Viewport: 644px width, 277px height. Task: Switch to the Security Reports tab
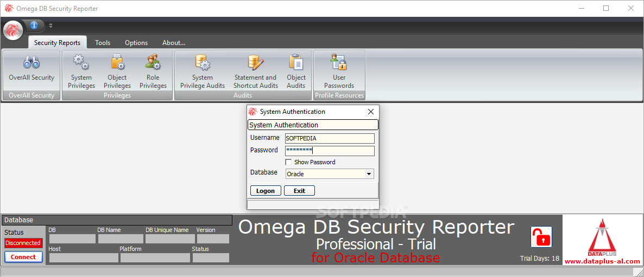[x=57, y=43]
